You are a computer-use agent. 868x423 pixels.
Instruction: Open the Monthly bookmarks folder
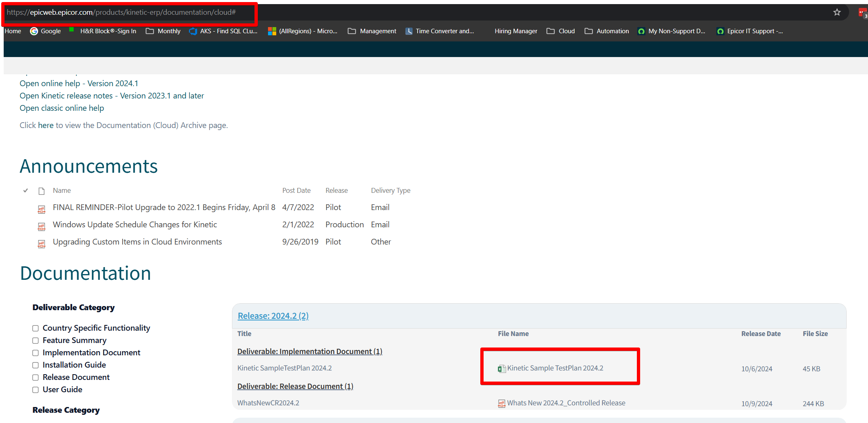[163, 31]
